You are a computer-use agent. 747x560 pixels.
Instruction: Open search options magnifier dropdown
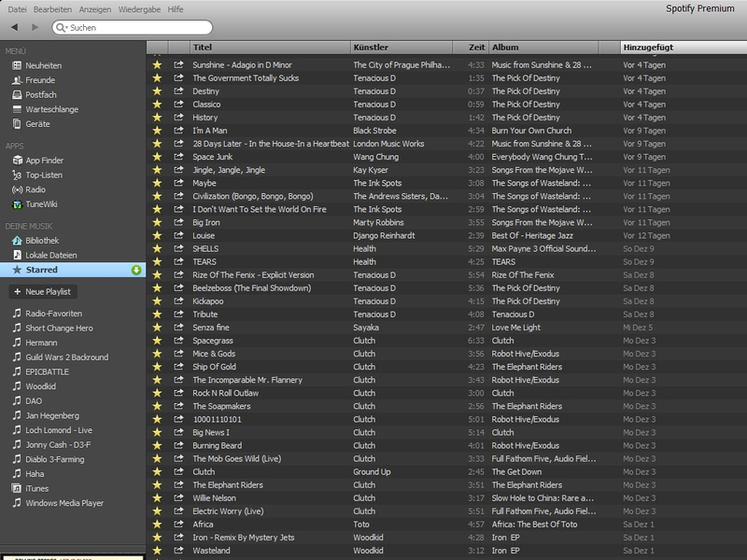[x=62, y=28]
